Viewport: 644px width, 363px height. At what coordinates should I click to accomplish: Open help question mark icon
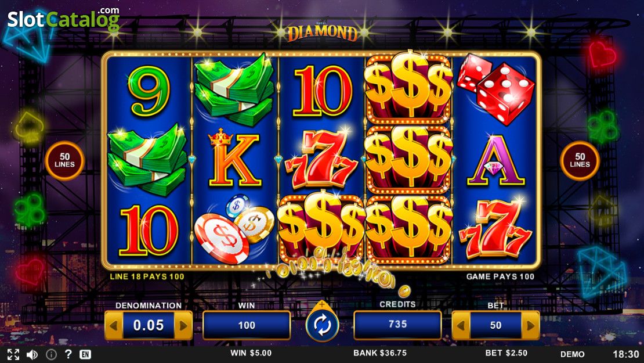68,354
